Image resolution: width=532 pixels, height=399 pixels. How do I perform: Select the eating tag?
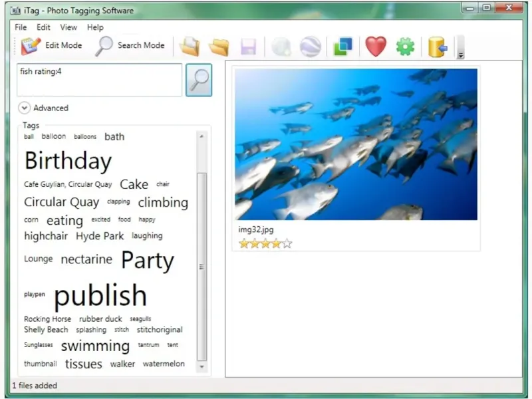[65, 221]
